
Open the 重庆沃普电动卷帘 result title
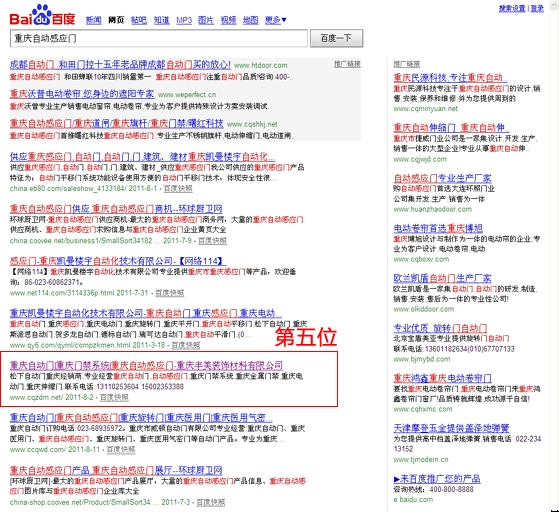tap(82, 94)
